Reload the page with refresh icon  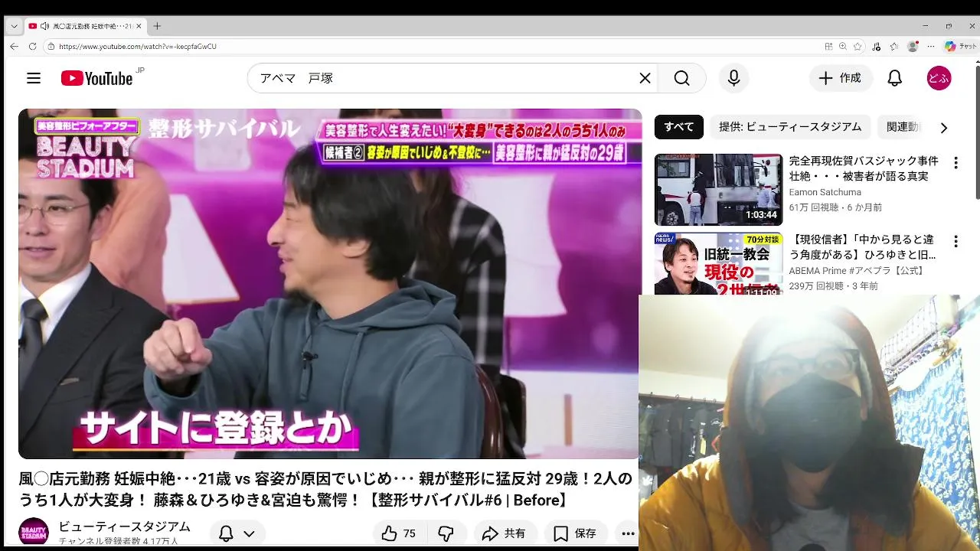(32, 46)
